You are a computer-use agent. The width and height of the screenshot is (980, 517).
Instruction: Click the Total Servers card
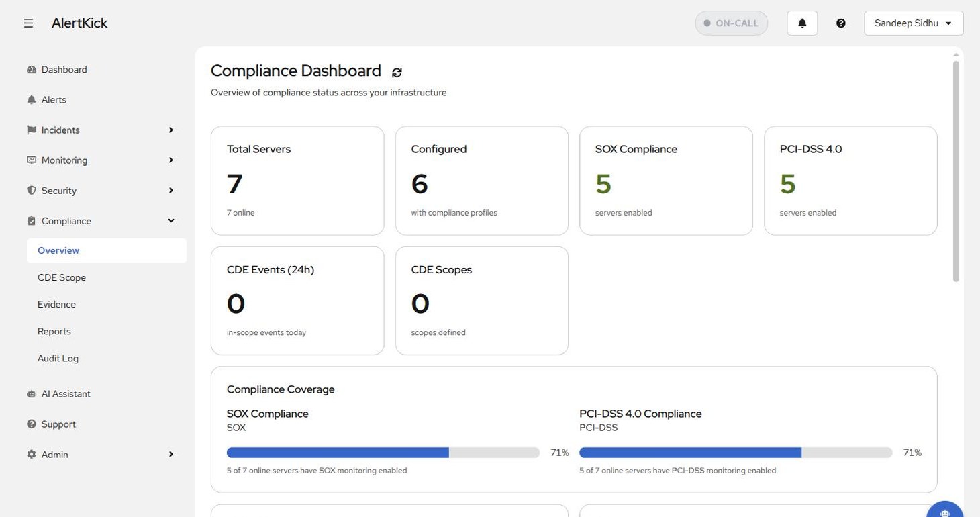pyautogui.click(x=297, y=181)
